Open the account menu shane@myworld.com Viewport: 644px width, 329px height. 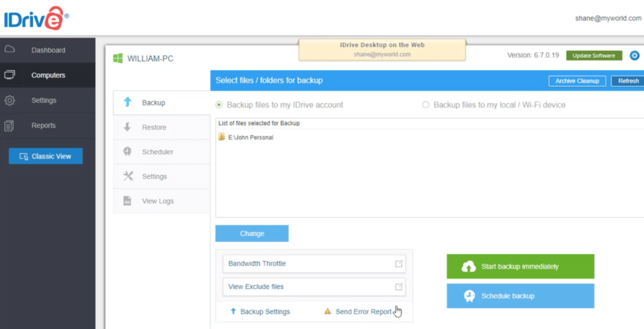pyautogui.click(x=607, y=19)
